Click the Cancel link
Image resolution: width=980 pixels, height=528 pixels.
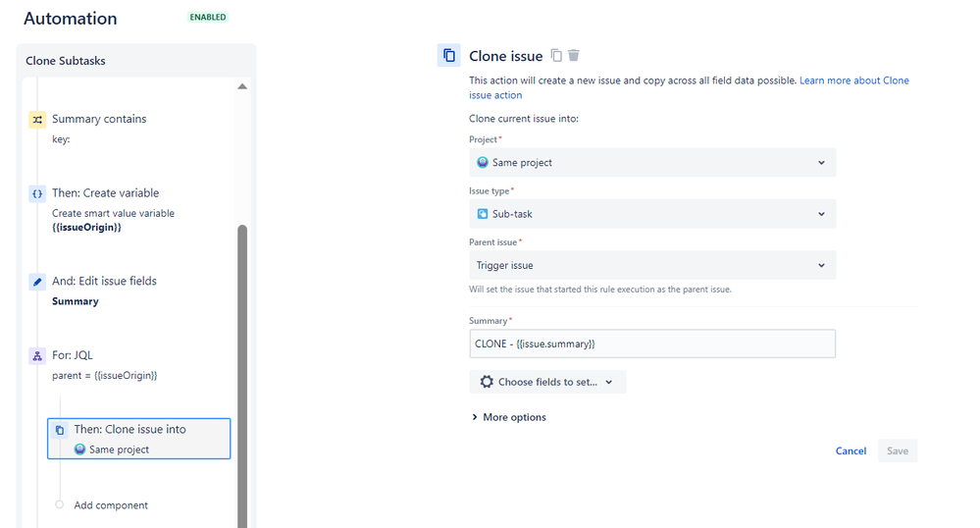tap(851, 451)
